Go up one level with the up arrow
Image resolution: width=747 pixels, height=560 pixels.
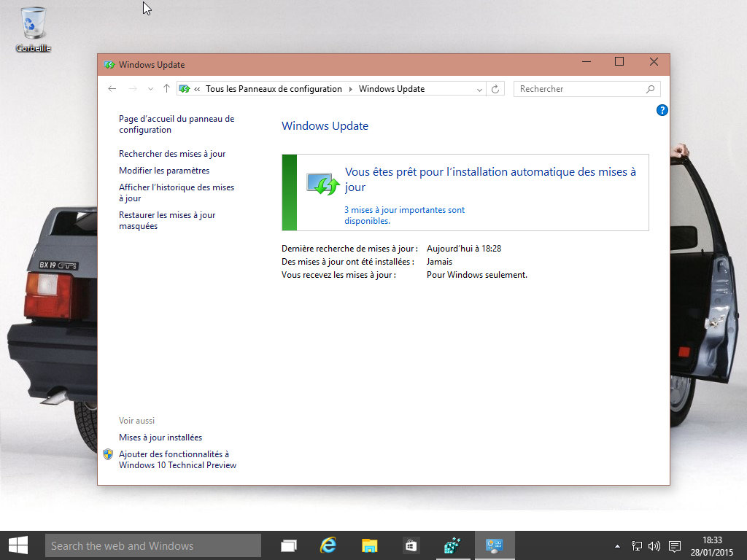coord(166,89)
